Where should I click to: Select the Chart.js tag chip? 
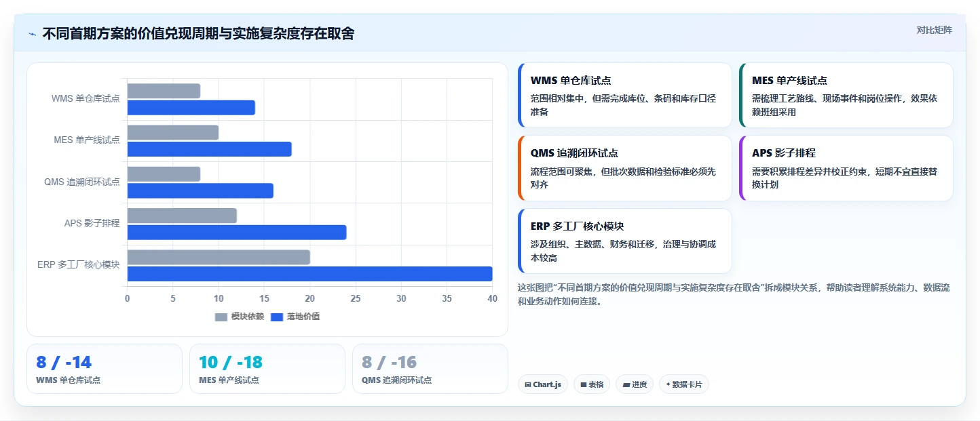(x=543, y=384)
